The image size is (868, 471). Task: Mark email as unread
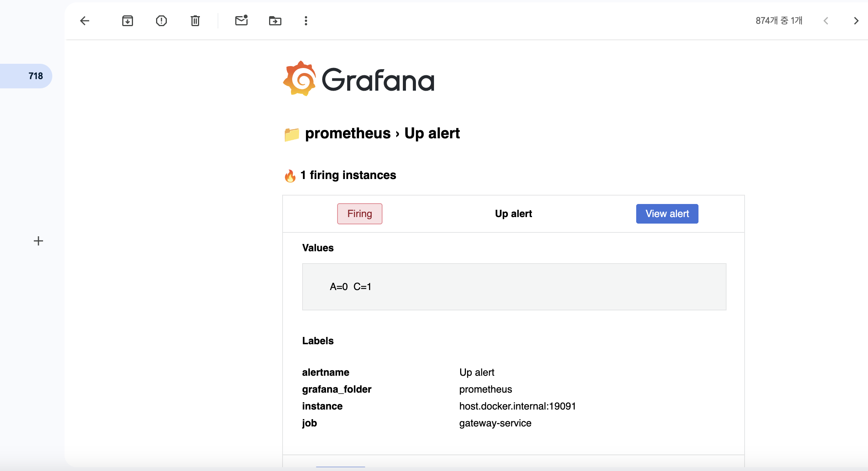pos(241,21)
